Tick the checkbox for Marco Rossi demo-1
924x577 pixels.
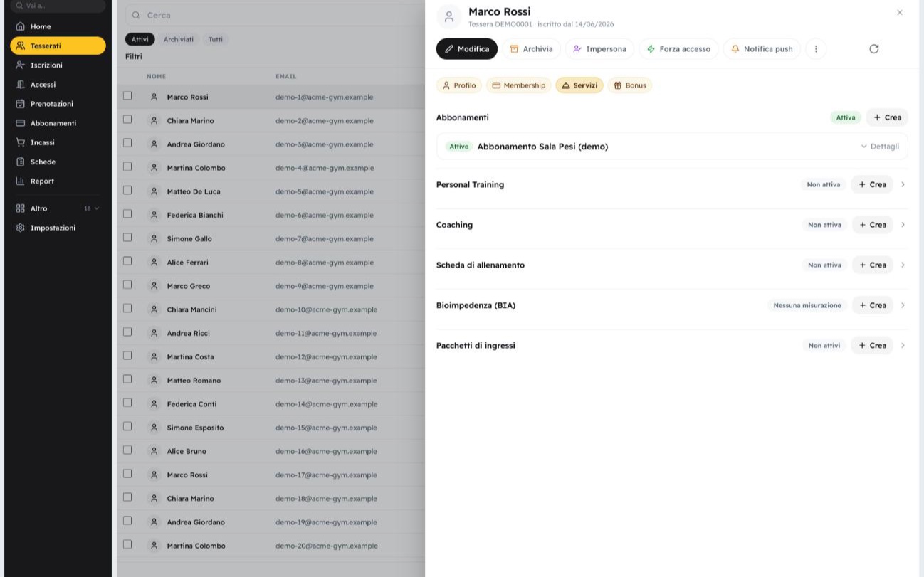[x=127, y=96]
